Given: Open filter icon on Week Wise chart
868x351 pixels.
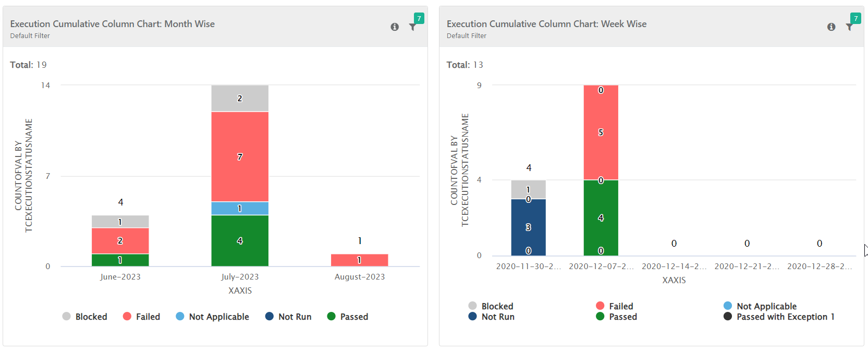Looking at the screenshot, I should tap(849, 27).
